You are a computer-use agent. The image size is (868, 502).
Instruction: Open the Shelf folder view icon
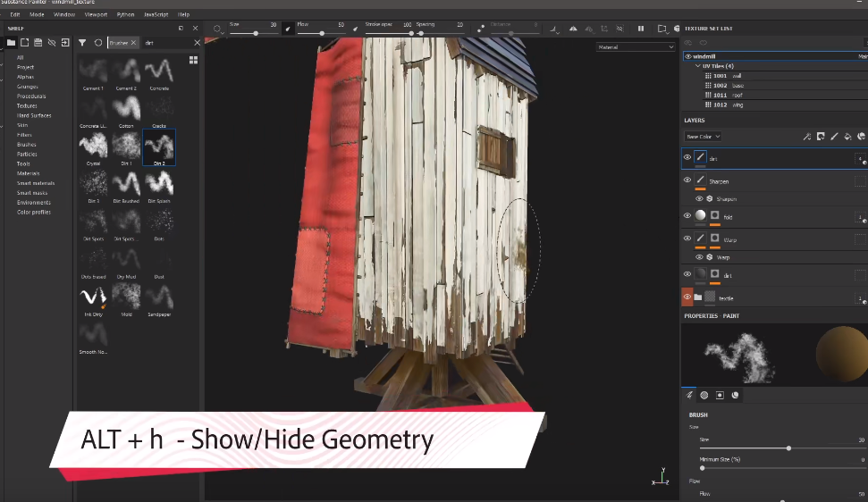[x=11, y=43]
